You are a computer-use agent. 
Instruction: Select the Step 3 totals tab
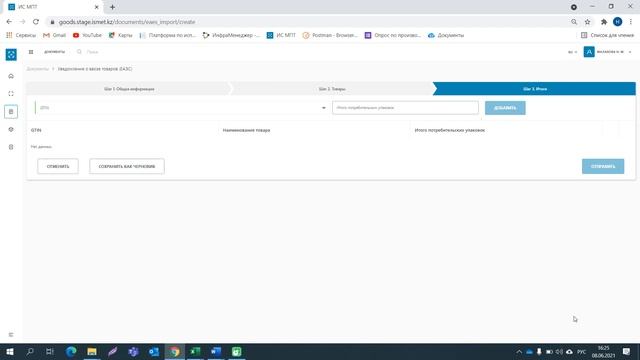(535, 89)
